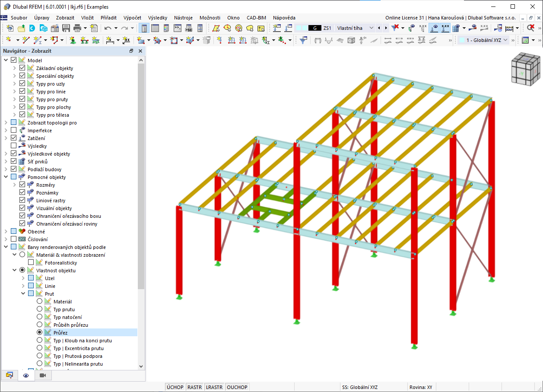543x392 pixels.
Task: Click the Print icon
Action: [x=77, y=28]
